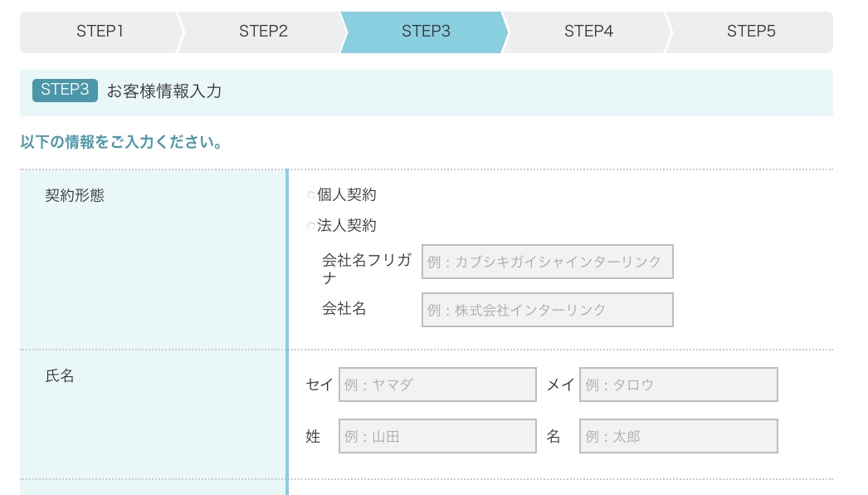Go to STEP1 in progress bar
Viewport: 868px width, 495px height.
click(x=100, y=32)
